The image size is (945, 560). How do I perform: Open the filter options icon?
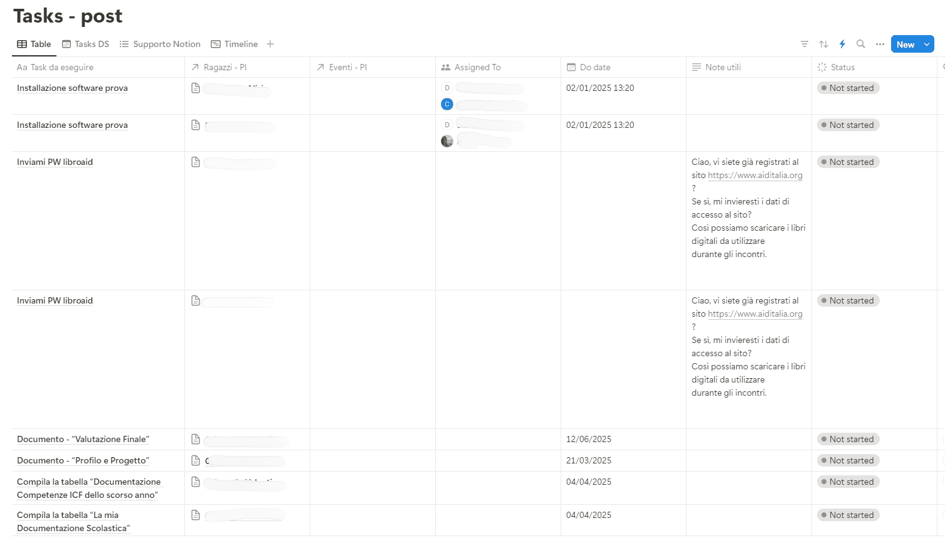[805, 44]
